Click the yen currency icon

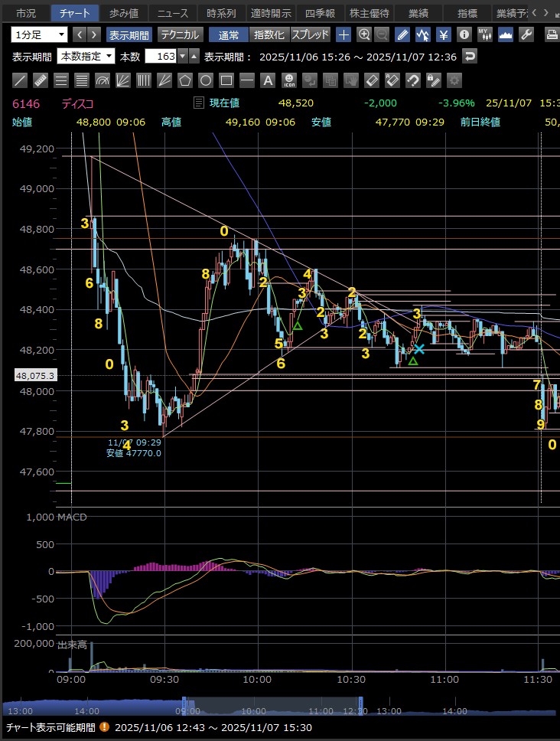click(x=443, y=34)
